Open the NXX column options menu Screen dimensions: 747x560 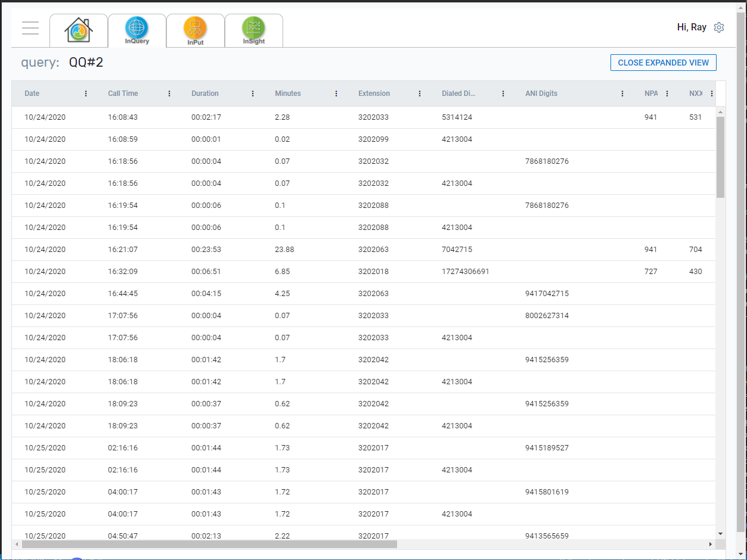click(712, 94)
